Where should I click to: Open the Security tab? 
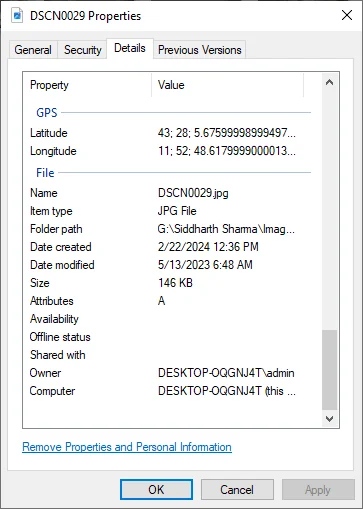pos(82,50)
